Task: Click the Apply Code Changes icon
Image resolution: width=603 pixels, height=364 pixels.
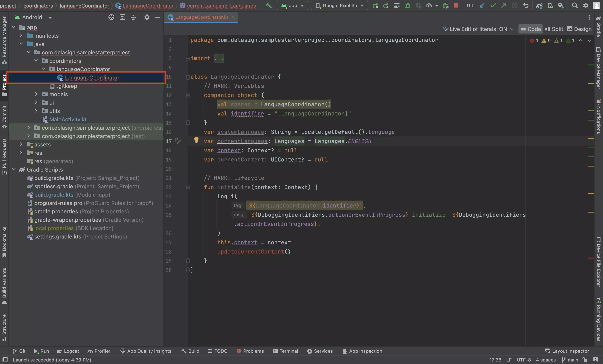Action: click(397, 5)
